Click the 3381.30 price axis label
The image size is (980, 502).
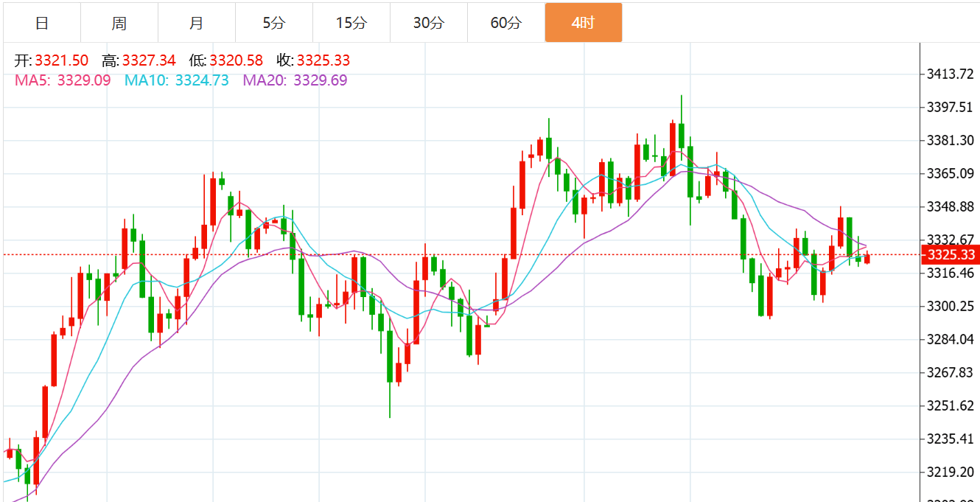[x=951, y=140]
